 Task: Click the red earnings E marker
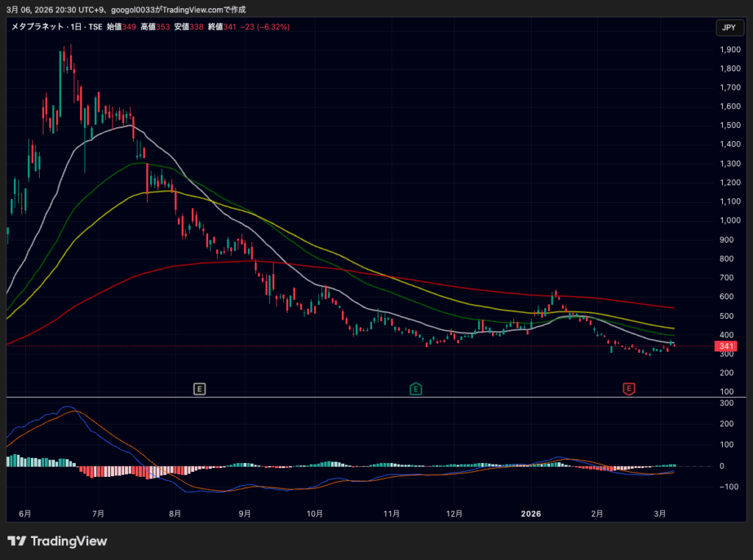[629, 389]
